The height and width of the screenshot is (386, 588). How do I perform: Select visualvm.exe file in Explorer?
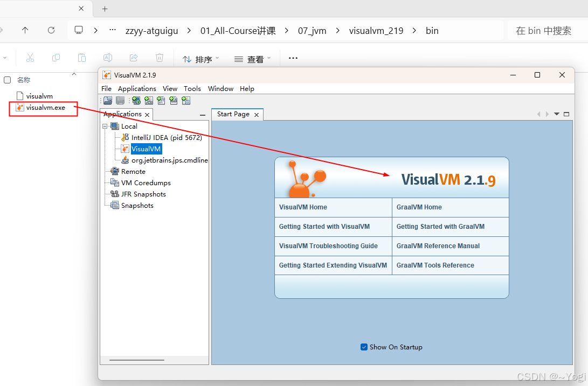pos(45,108)
